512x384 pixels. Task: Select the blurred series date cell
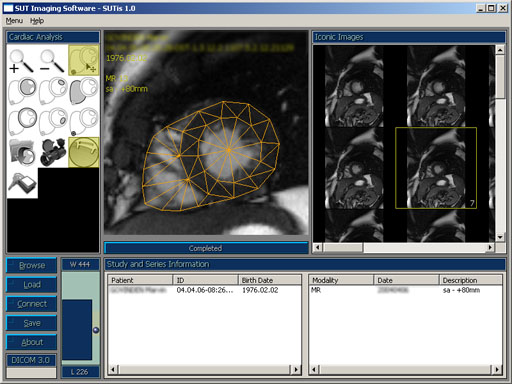[x=393, y=290]
